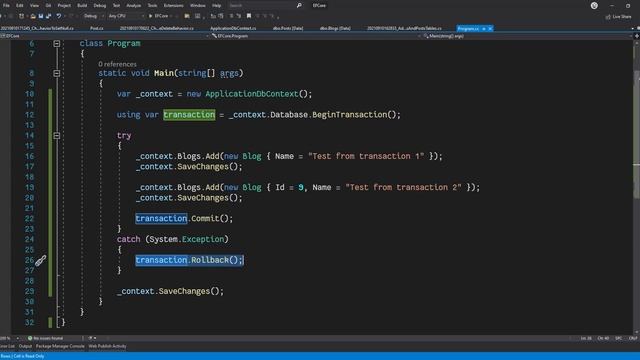Click the search magnifier icon

coord(299,6)
